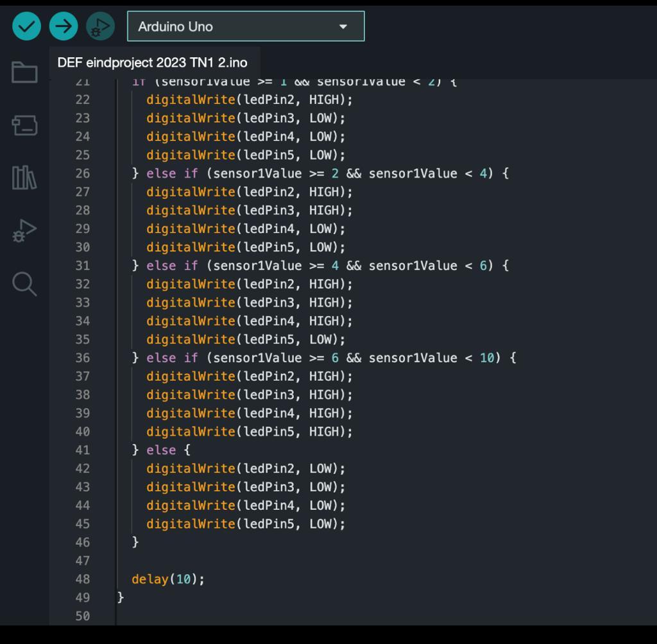The width and height of the screenshot is (657, 644).
Task: Click the final else keyword on line 41
Action: pyautogui.click(x=161, y=450)
